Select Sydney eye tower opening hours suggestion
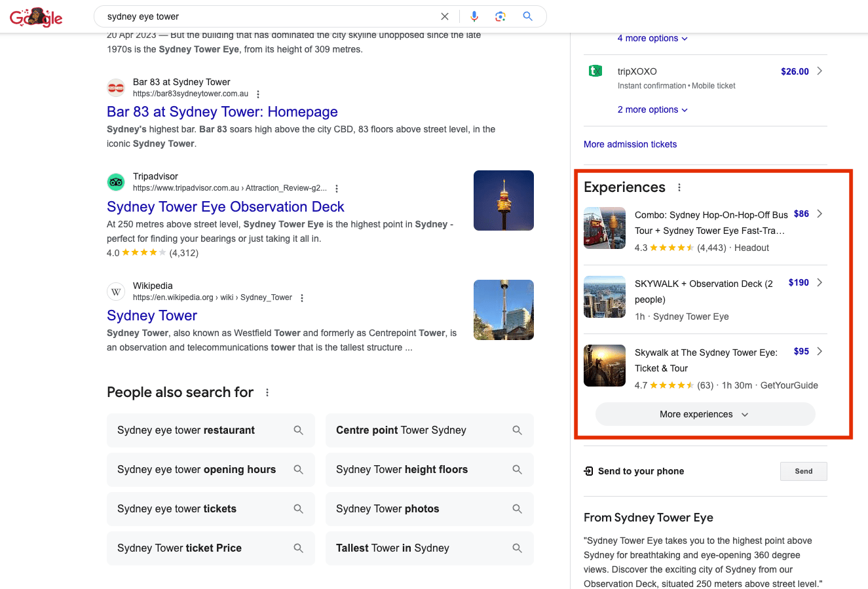 [211, 470]
